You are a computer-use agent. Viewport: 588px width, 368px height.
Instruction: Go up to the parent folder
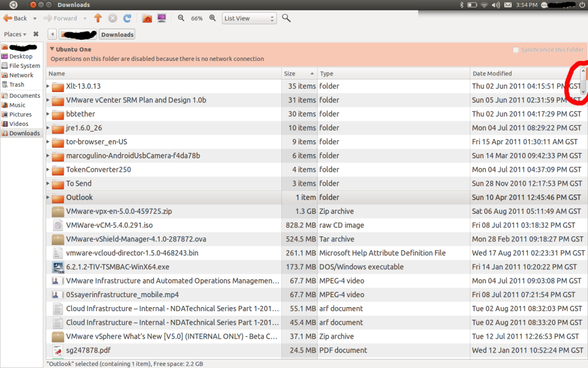(x=98, y=18)
